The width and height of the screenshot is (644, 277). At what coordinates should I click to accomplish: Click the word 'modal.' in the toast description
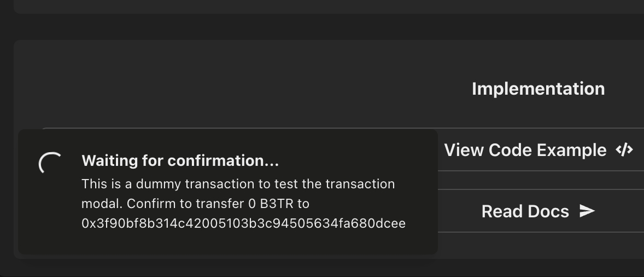[x=102, y=204]
